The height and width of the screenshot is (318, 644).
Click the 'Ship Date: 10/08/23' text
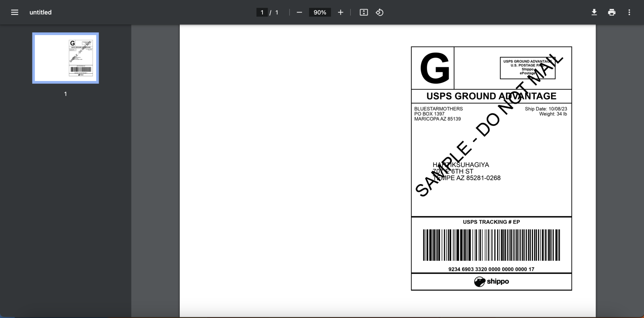(x=546, y=109)
